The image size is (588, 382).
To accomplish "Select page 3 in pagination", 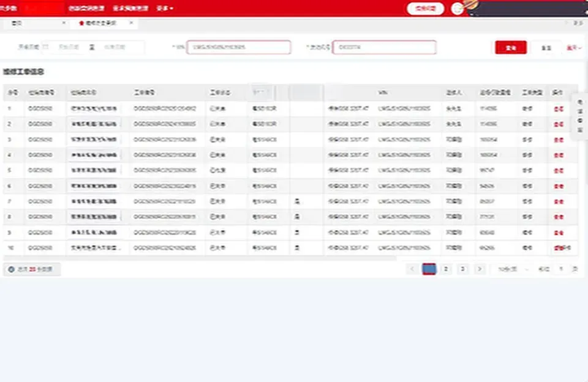I will [463, 269].
